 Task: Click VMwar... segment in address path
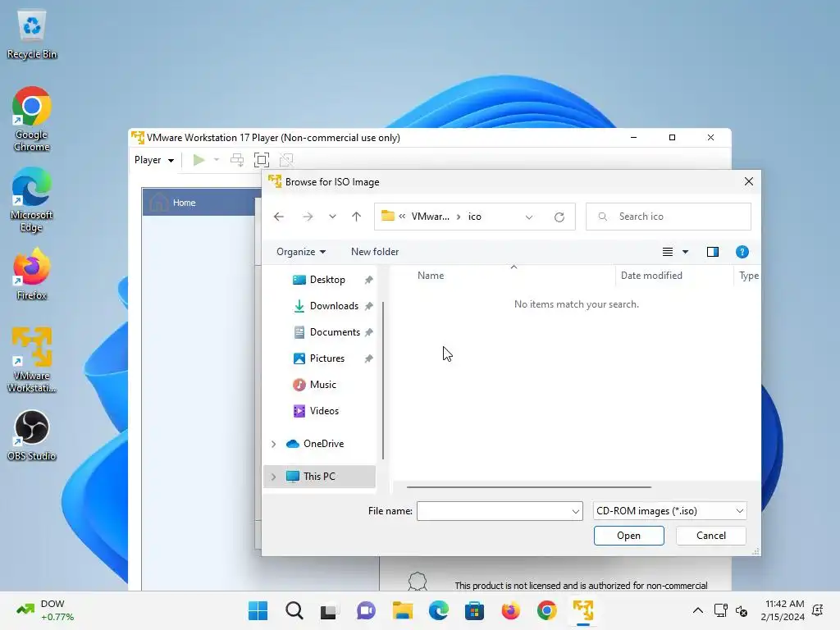coord(430,217)
